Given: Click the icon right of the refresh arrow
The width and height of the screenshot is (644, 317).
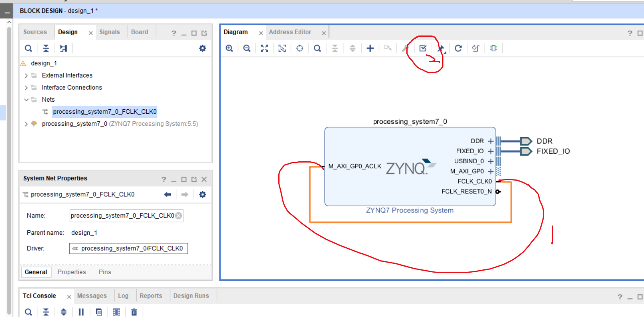Looking at the screenshot, I should pyautogui.click(x=476, y=48).
